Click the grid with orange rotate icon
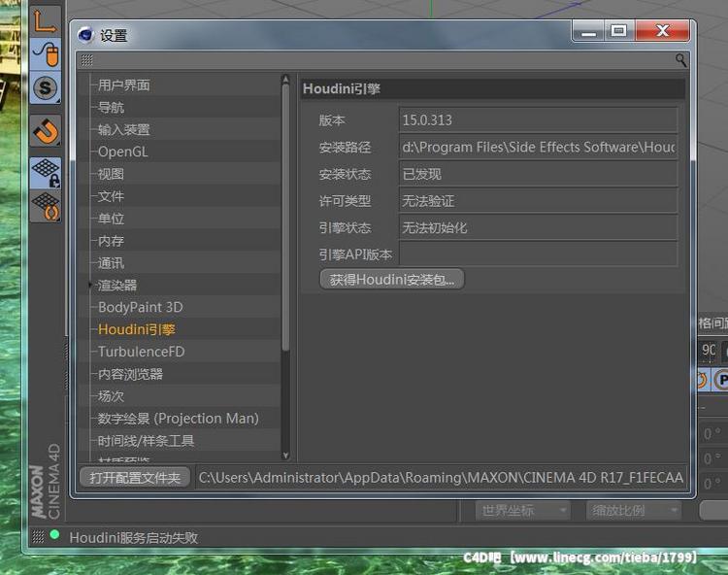This screenshot has height=575, width=728. (46, 206)
